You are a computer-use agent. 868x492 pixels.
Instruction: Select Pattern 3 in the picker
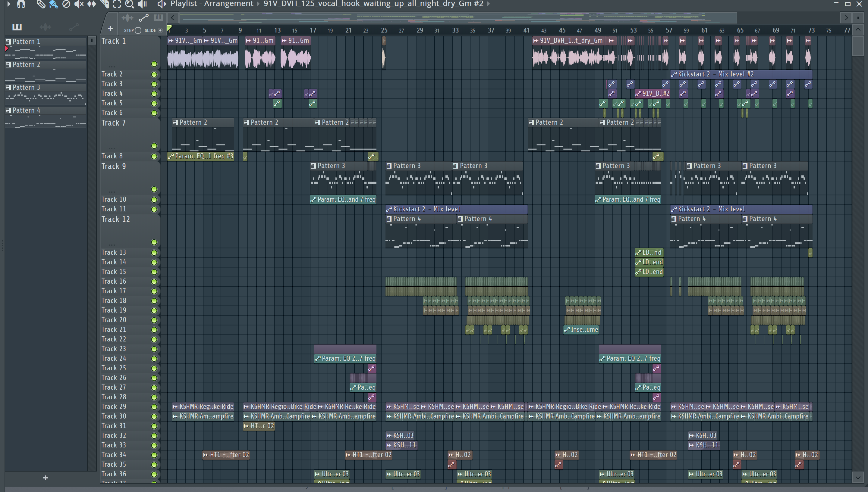point(45,88)
